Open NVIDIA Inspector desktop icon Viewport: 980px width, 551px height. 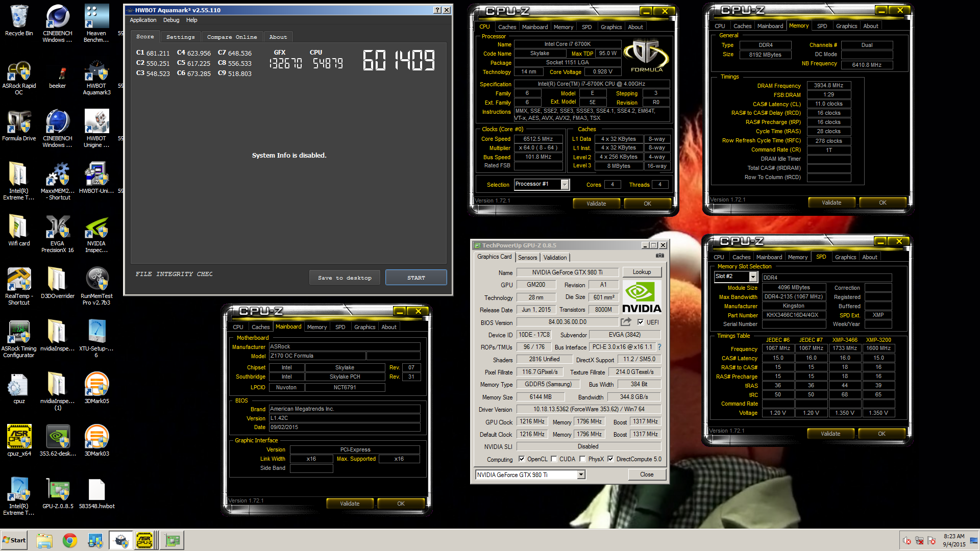pyautogui.click(x=96, y=234)
